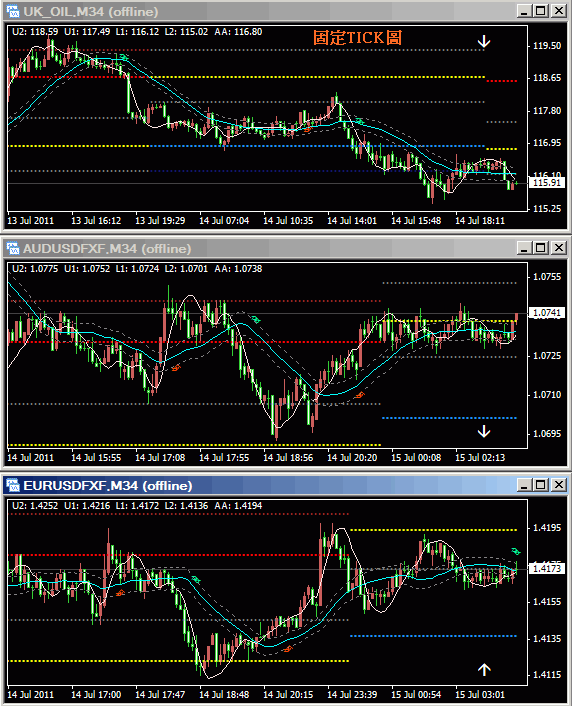Click the white up arrow in EURUSDFXF chart
This screenshot has width=572, height=706.
(x=484, y=670)
